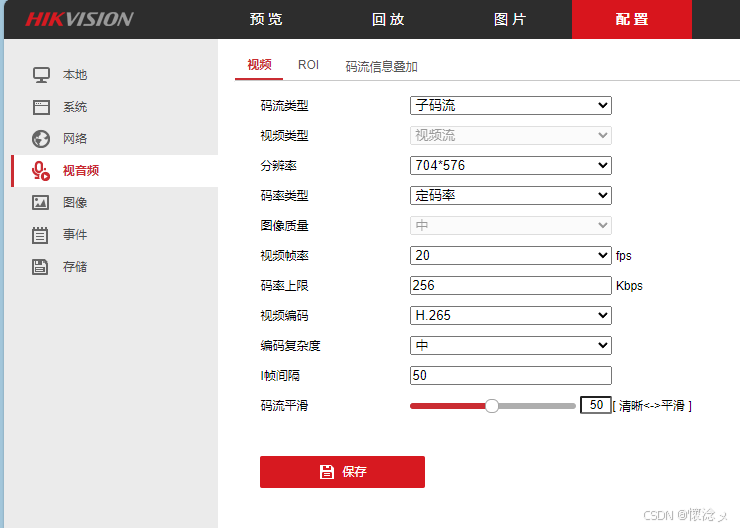Go to the 图片 page
The height and width of the screenshot is (528, 740).
point(510,19)
